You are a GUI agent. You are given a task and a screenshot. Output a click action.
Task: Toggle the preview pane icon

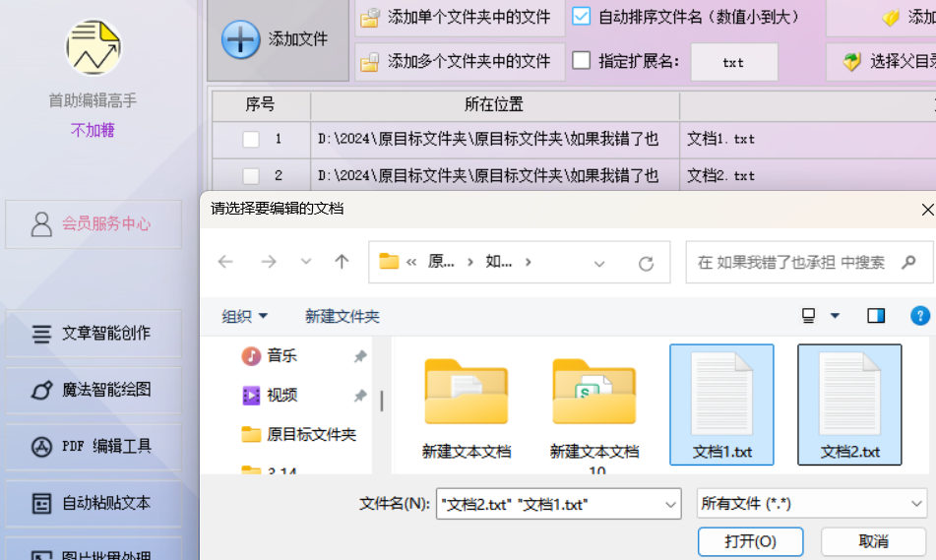click(876, 315)
